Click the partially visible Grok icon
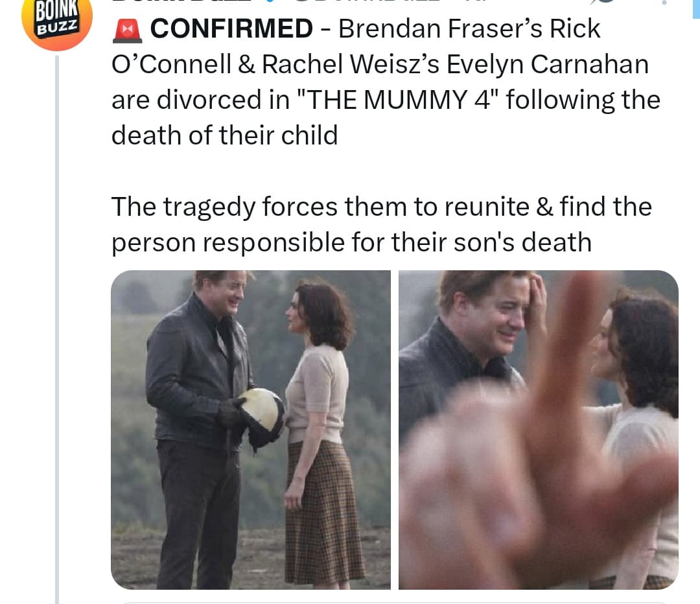This screenshot has height=604, width=700. click(x=602, y=1)
